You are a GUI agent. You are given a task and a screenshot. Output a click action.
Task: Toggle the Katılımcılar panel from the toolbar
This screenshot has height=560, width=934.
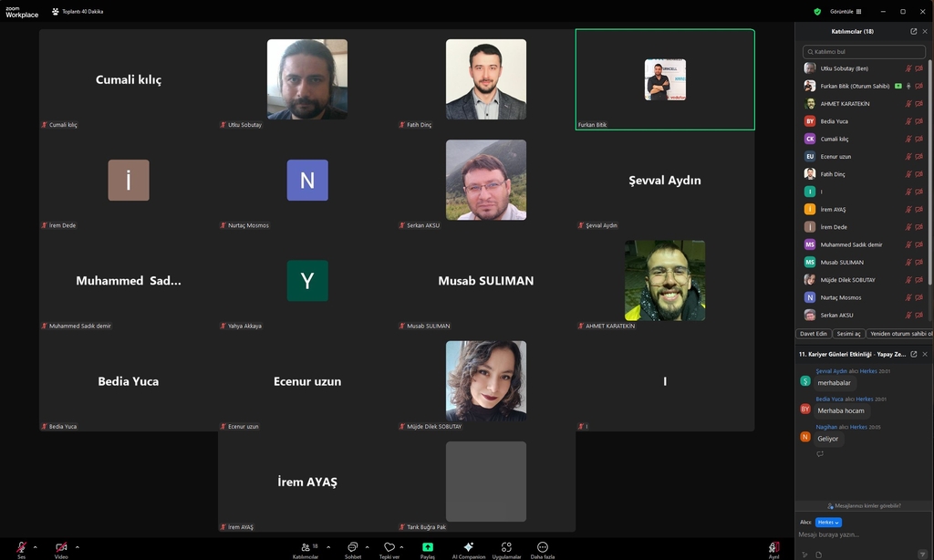coord(306,550)
